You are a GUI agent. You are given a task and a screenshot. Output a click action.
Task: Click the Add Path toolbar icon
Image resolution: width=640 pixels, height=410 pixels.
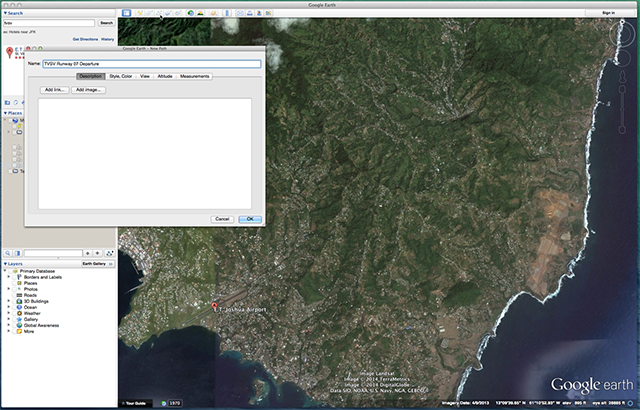159,13
